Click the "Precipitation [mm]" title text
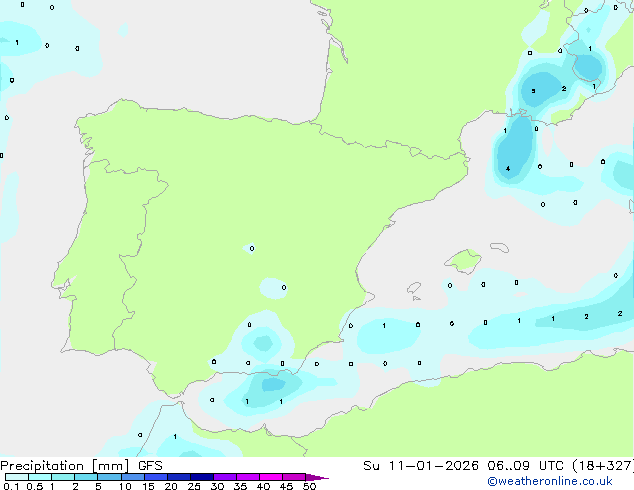This screenshot has width=634, height=490. (x=65, y=466)
